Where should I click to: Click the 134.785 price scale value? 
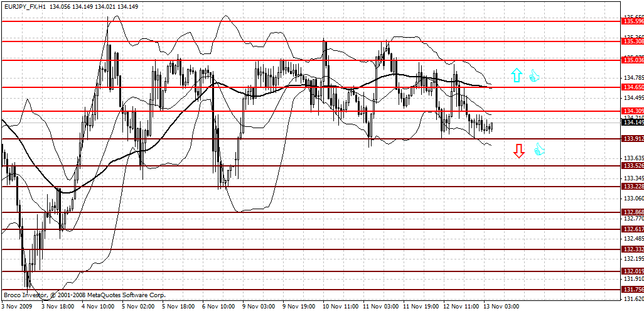[634, 77]
